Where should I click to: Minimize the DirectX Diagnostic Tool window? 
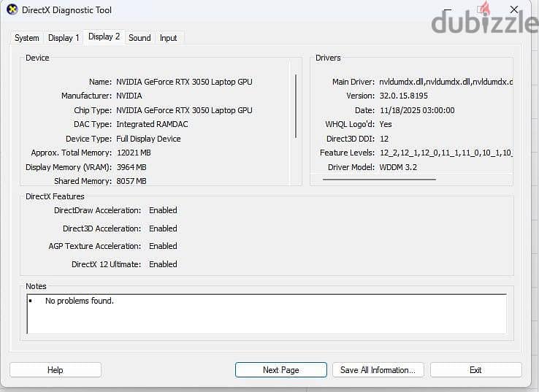(448, 9)
